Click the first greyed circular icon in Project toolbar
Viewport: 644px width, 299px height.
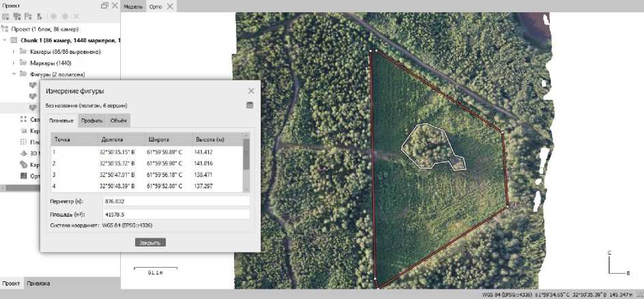pyautogui.click(x=53, y=17)
